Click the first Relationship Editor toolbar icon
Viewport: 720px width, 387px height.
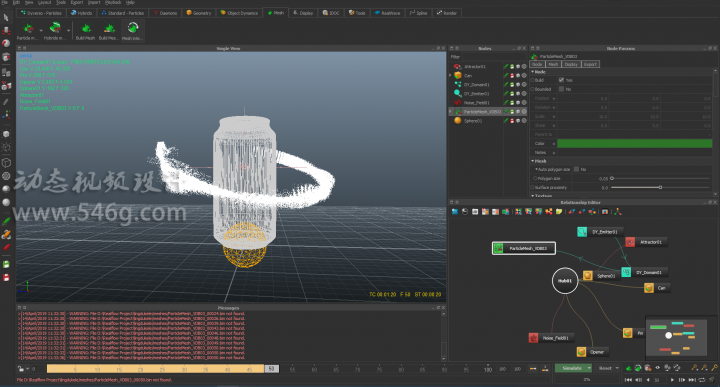click(455, 212)
